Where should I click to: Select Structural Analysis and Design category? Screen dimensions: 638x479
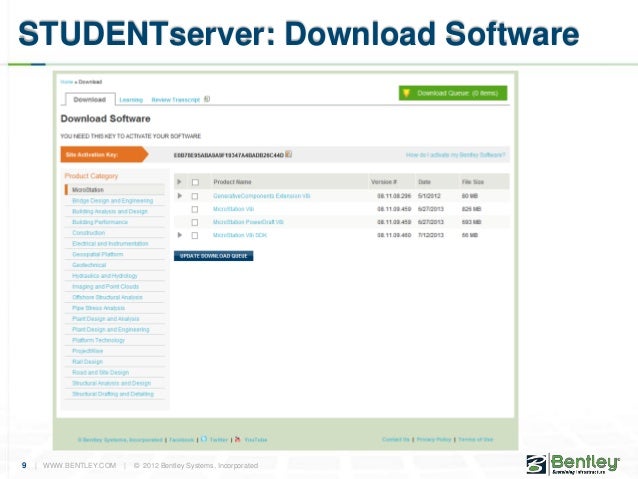(x=111, y=383)
